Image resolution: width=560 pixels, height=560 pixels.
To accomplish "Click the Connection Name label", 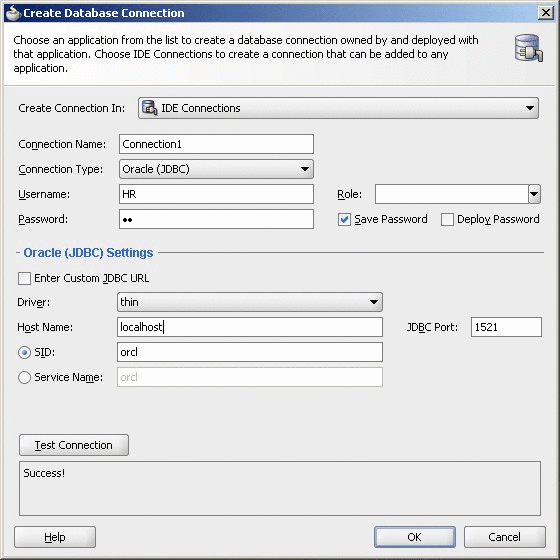I will [x=62, y=144].
